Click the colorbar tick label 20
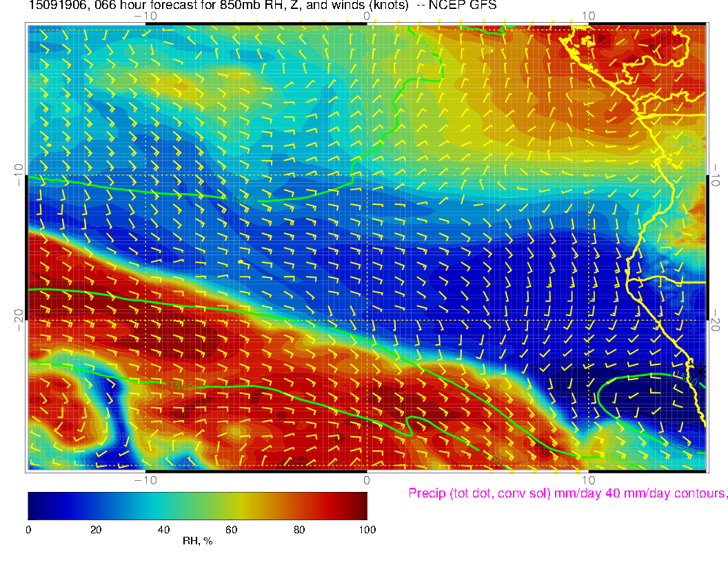Viewport: 728px width, 563px height. (96, 529)
